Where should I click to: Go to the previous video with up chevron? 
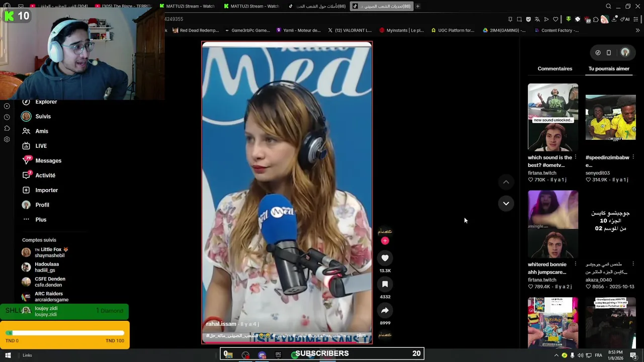pyautogui.click(x=506, y=182)
